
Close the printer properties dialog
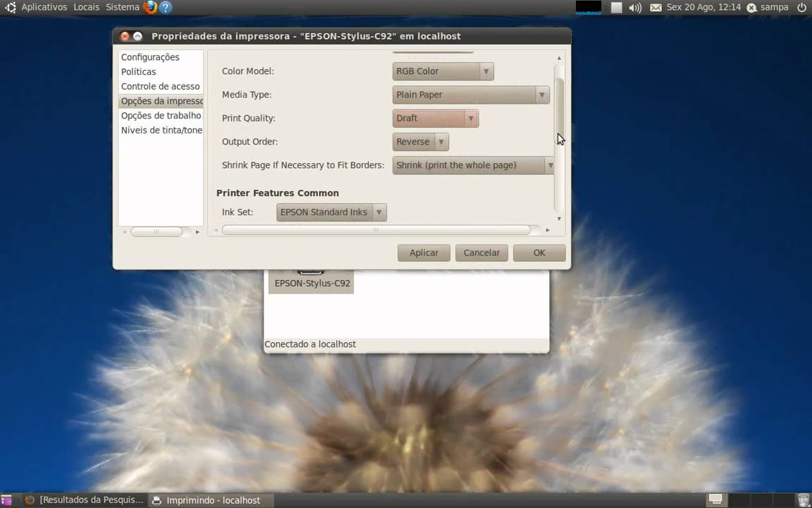[125, 36]
